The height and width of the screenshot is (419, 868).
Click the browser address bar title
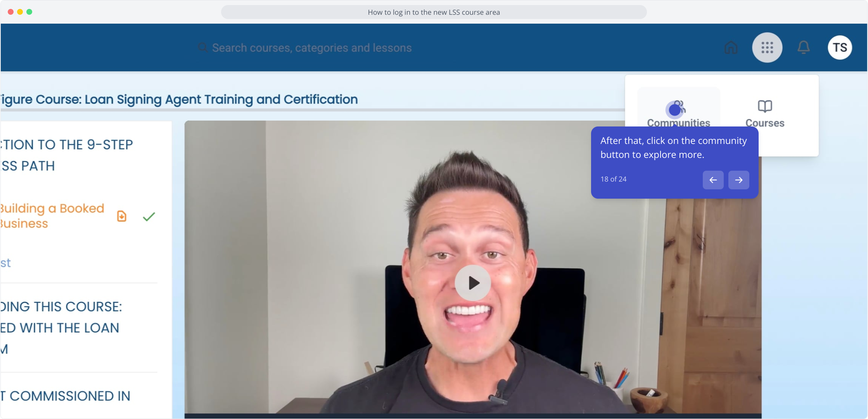pyautogui.click(x=434, y=12)
